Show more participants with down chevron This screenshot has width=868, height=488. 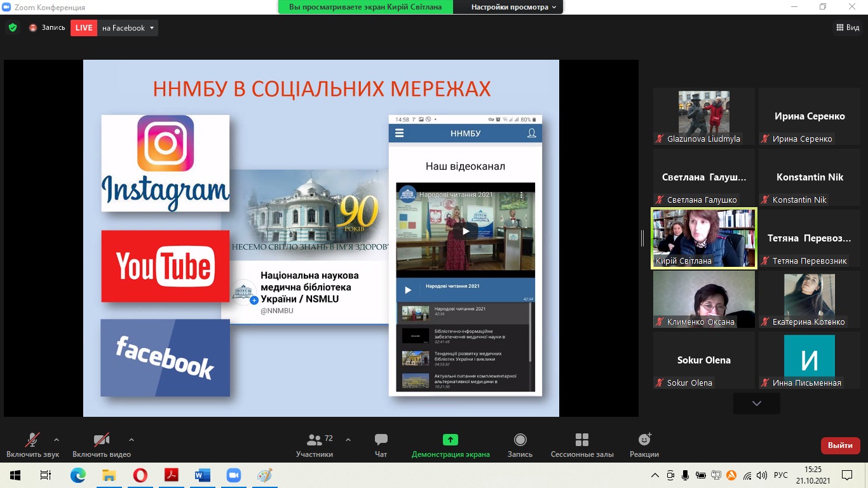[x=756, y=403]
